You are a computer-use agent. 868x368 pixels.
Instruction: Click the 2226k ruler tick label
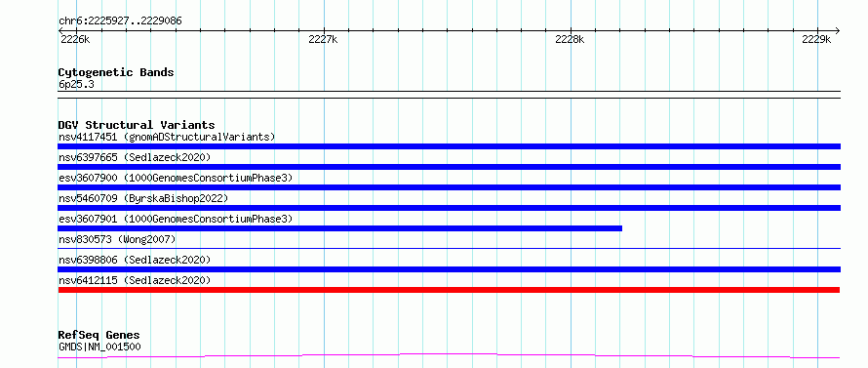tap(75, 39)
